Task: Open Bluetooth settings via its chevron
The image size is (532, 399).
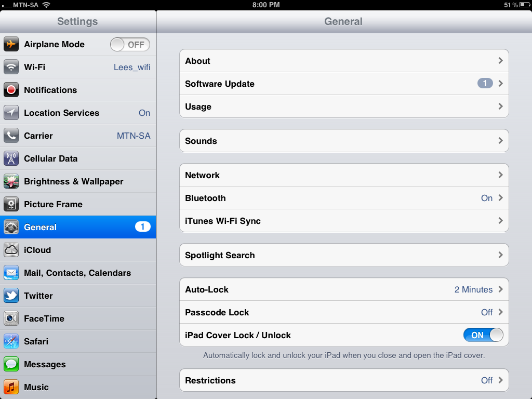Action: pyautogui.click(x=500, y=198)
